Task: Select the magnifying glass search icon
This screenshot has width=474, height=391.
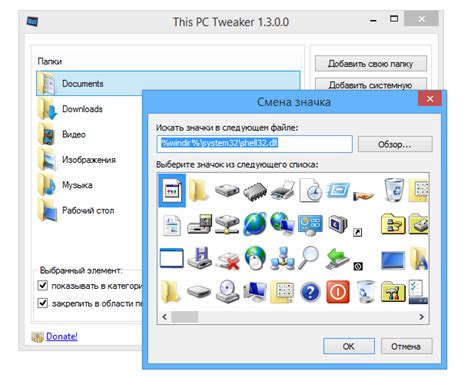Action: [x=309, y=258]
